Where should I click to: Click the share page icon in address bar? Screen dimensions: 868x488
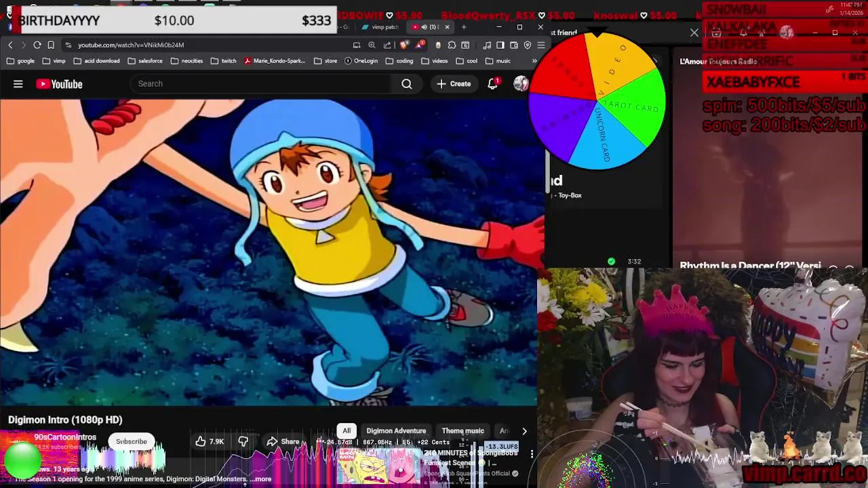(387, 45)
